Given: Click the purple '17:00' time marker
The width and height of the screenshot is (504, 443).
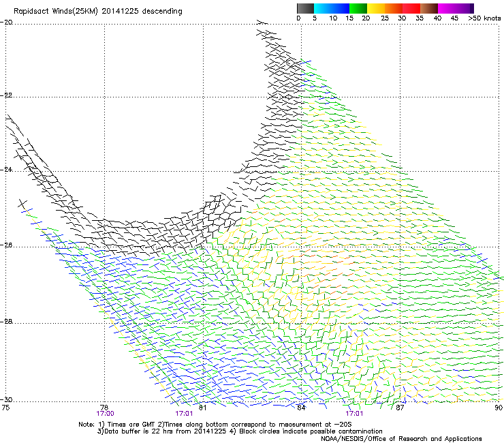Looking at the screenshot, I should pyautogui.click(x=105, y=414).
